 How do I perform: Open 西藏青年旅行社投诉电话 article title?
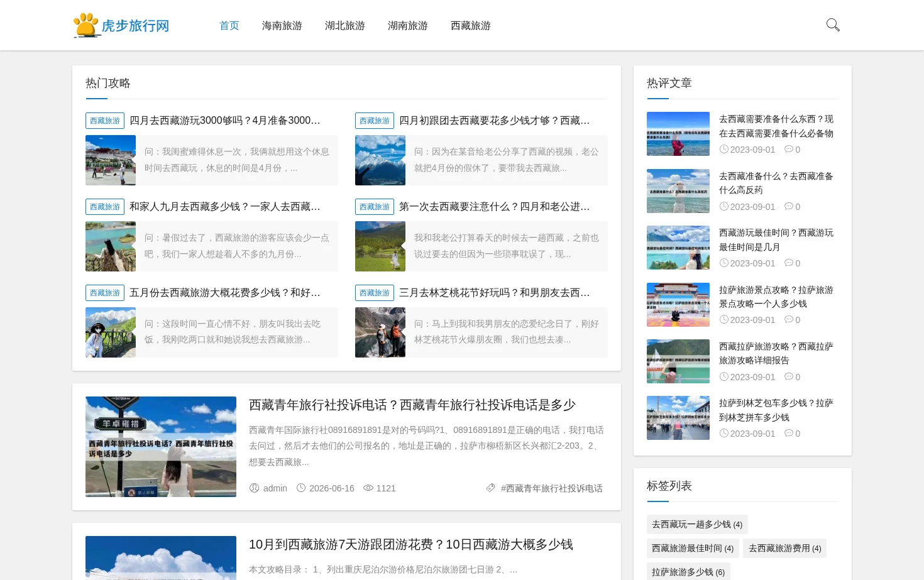point(412,405)
